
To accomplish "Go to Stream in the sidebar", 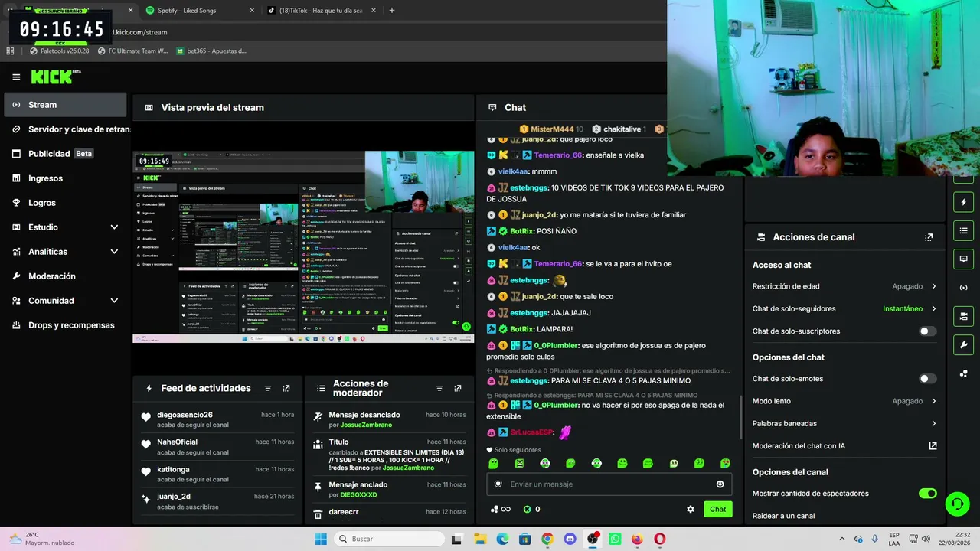I will pos(65,105).
